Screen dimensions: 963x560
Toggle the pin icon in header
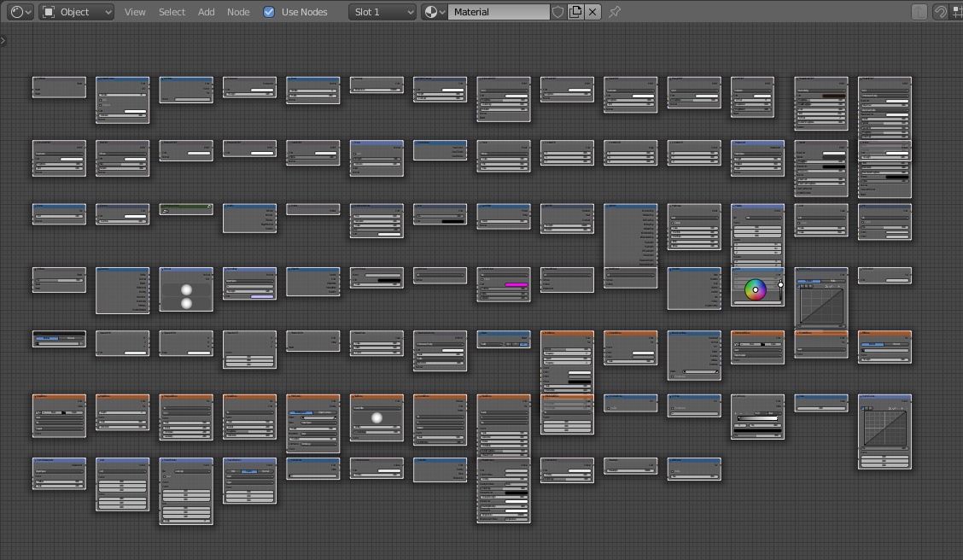coord(615,12)
